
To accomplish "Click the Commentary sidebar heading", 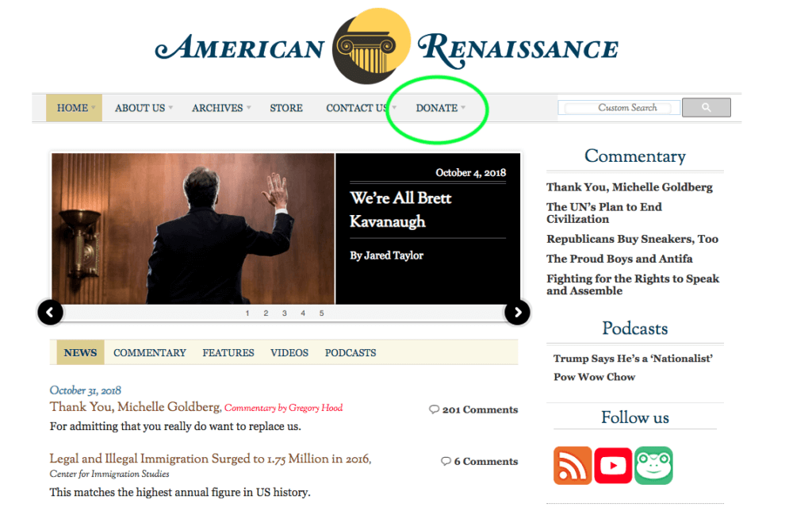I will coord(635,156).
